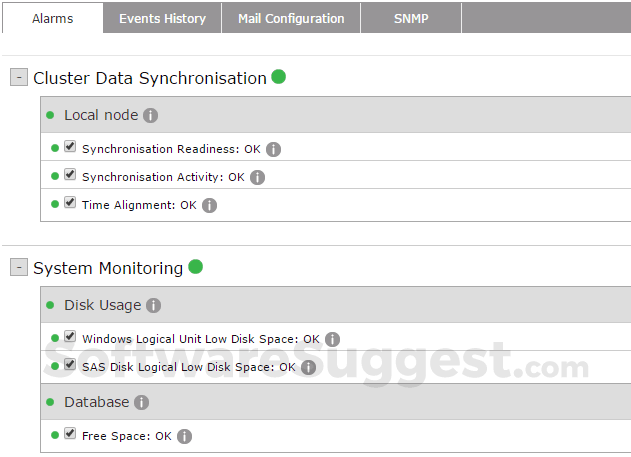
Task: Collapse the System Monitoring section
Action: point(19,267)
